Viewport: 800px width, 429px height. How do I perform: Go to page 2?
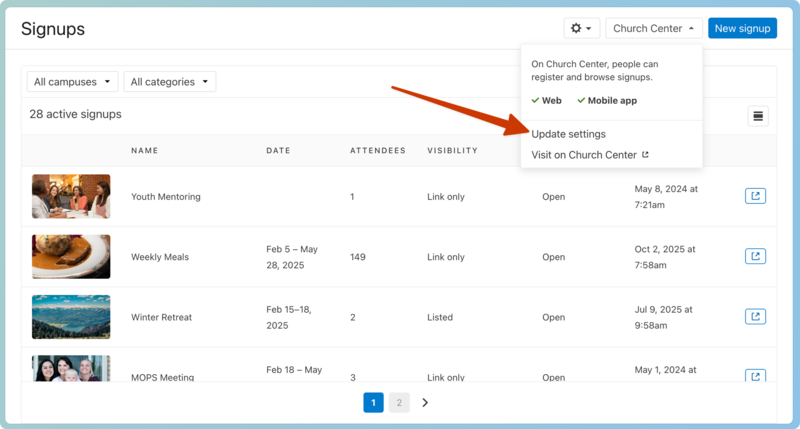(x=399, y=403)
